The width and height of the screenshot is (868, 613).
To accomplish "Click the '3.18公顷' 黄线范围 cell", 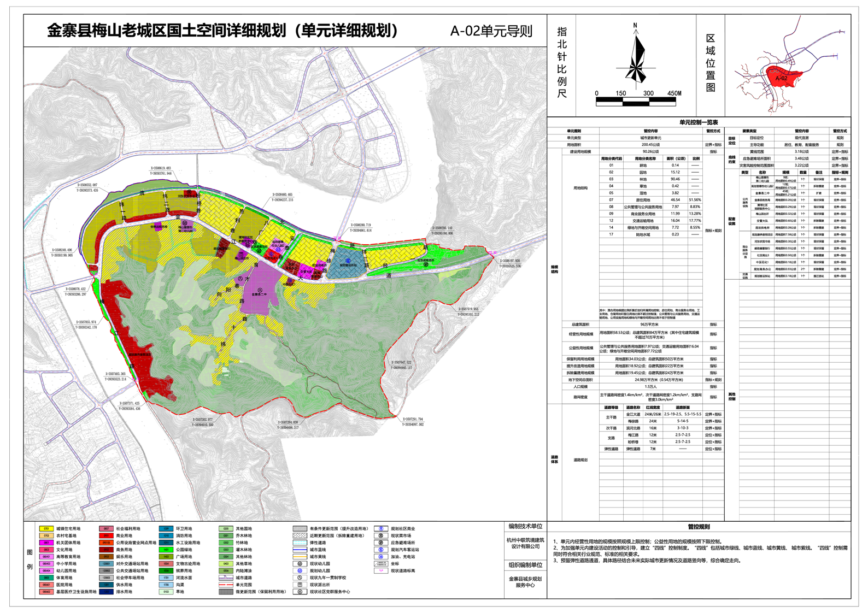I will (801, 152).
